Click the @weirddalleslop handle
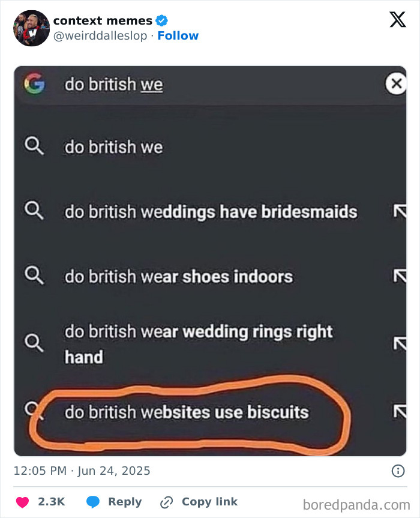This screenshot has width=420, height=518. 98,35
